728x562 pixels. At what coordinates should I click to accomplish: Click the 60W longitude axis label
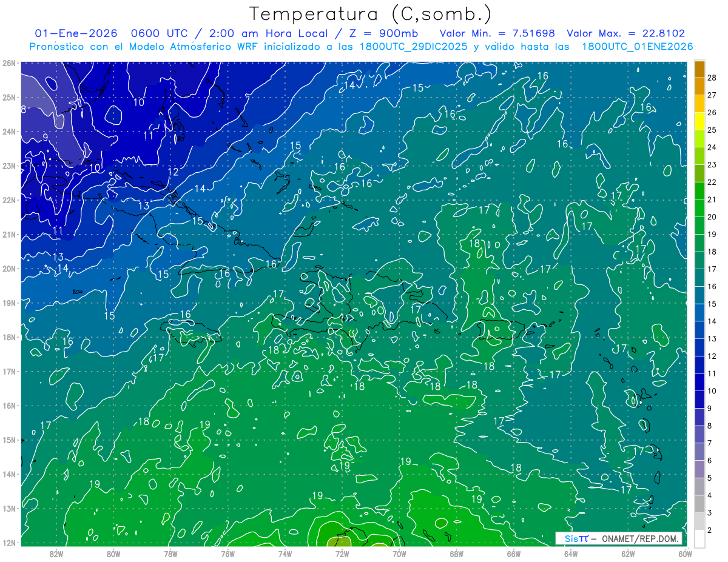tap(686, 554)
